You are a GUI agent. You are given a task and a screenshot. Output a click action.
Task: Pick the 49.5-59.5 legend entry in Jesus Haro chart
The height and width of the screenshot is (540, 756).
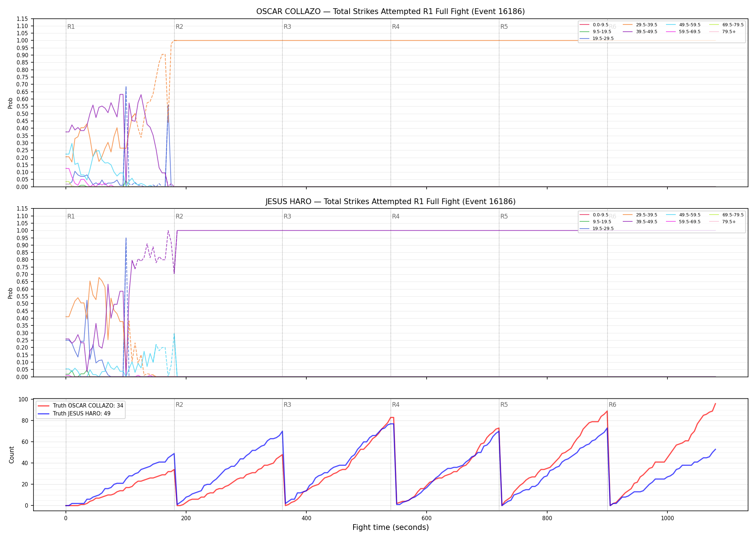click(683, 215)
